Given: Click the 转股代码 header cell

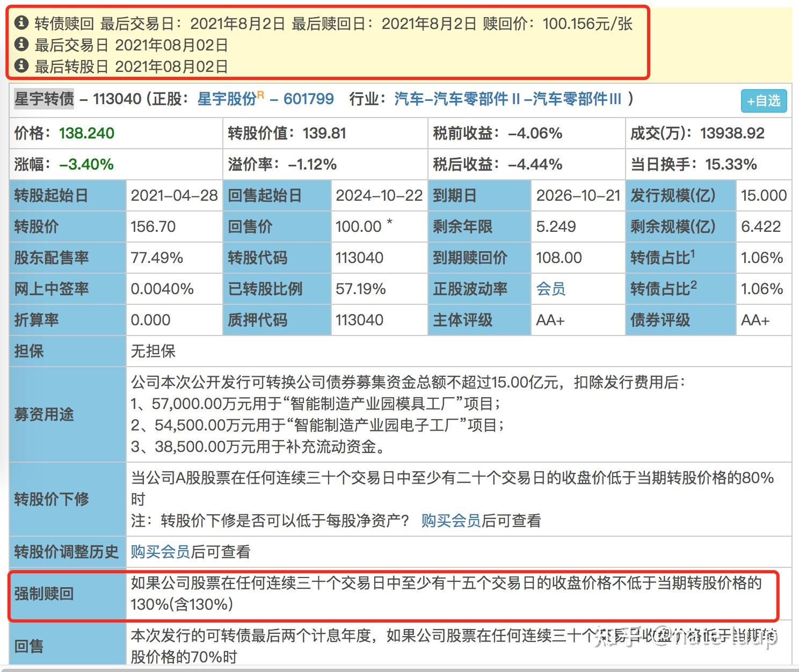Looking at the screenshot, I should (x=277, y=258).
